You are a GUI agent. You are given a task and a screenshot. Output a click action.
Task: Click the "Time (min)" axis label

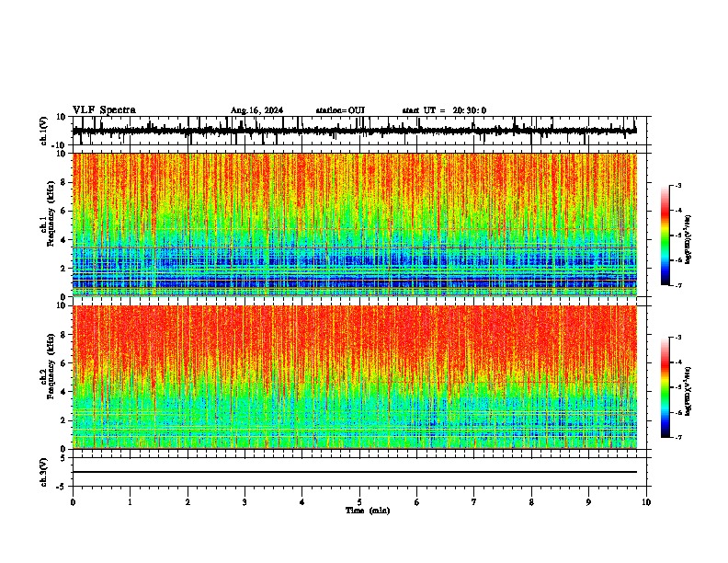(x=368, y=511)
